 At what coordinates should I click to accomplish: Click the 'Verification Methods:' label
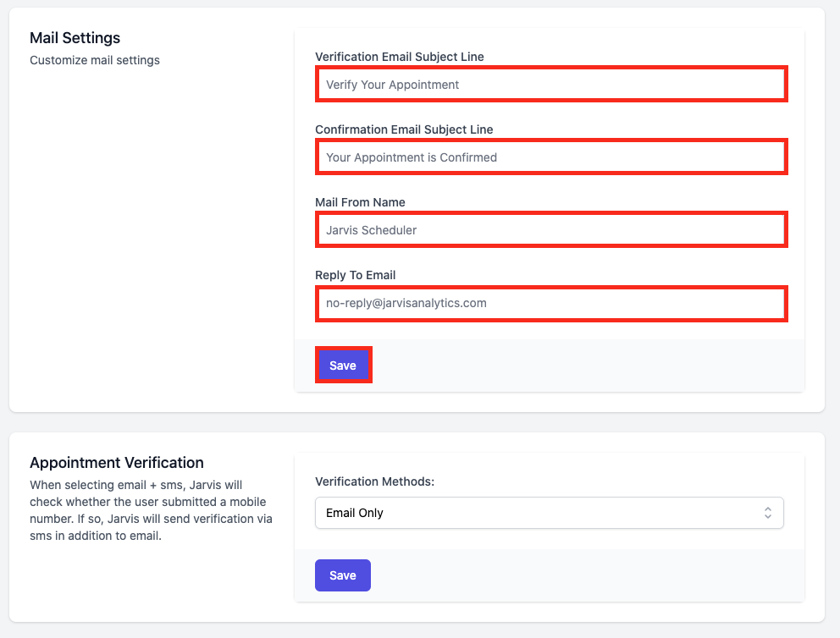(374, 481)
